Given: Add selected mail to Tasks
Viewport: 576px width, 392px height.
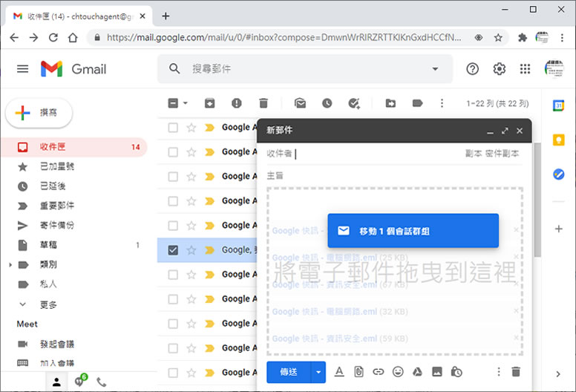Looking at the screenshot, I should [354, 103].
